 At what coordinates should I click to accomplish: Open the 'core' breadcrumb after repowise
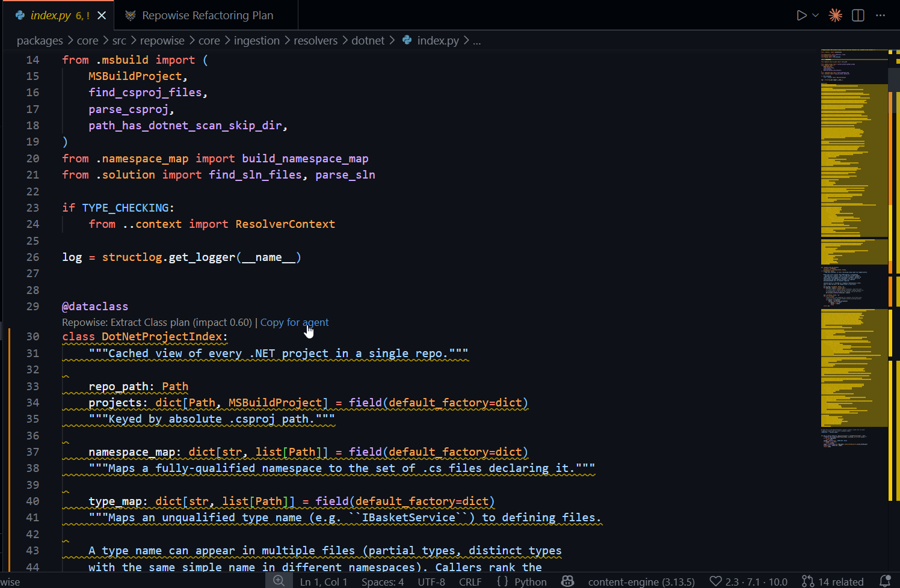pyautogui.click(x=209, y=40)
